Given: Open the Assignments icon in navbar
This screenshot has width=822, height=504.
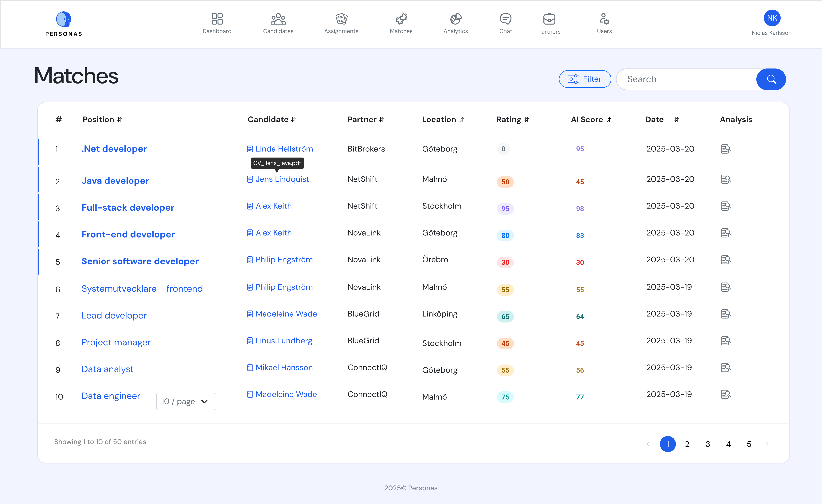Looking at the screenshot, I should pos(341,19).
